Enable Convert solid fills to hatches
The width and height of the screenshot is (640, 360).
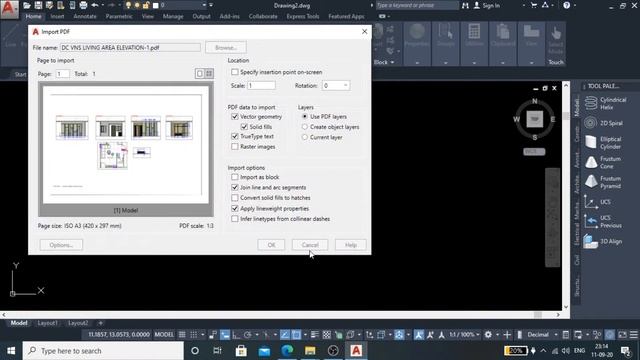coord(235,198)
